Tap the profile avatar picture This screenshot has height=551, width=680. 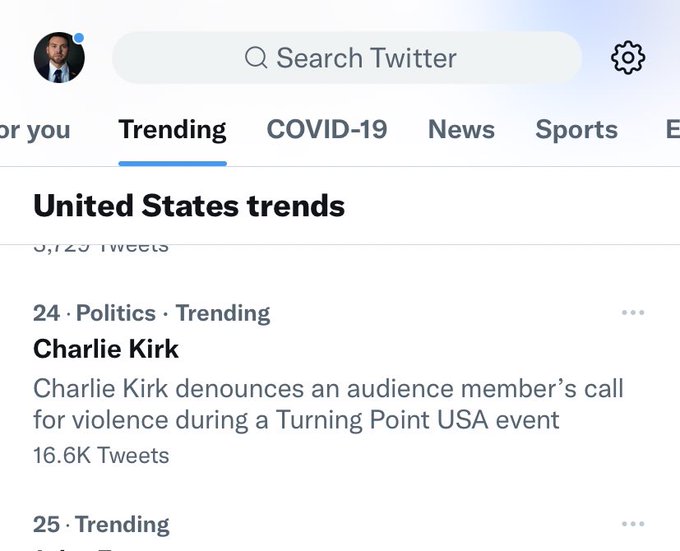click(59, 57)
